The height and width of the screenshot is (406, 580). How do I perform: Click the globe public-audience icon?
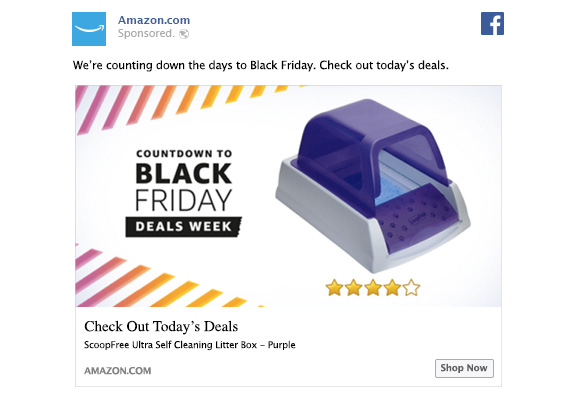[184, 34]
